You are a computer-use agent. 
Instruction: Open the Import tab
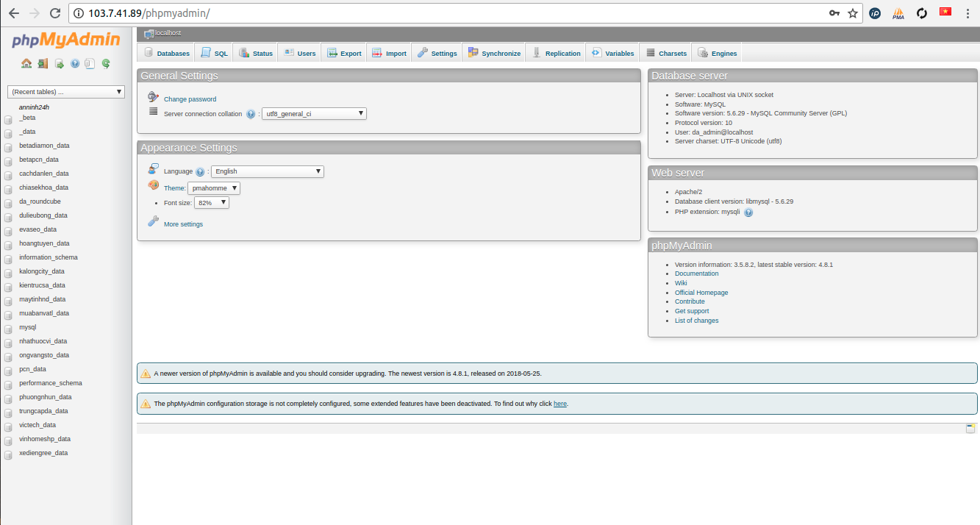coord(390,53)
